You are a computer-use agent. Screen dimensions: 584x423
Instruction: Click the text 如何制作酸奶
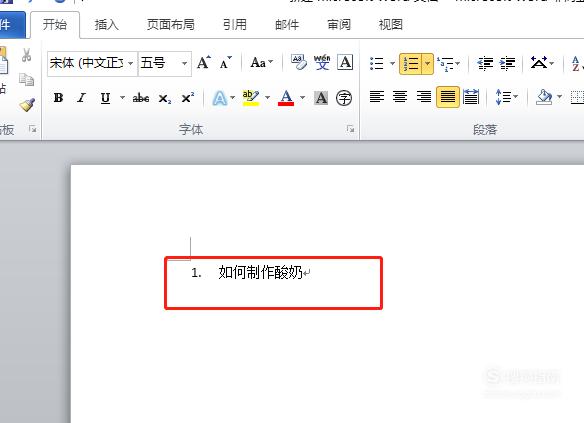tap(260, 272)
